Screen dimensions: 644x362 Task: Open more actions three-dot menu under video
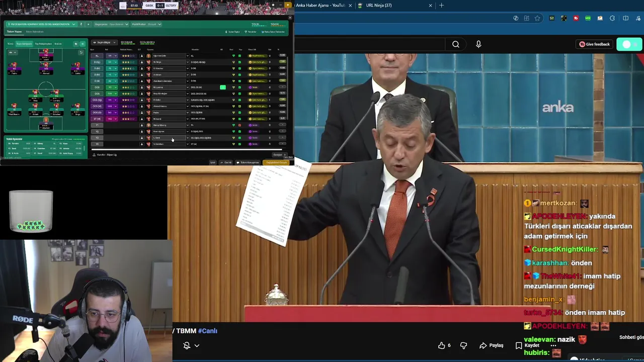coord(553,345)
